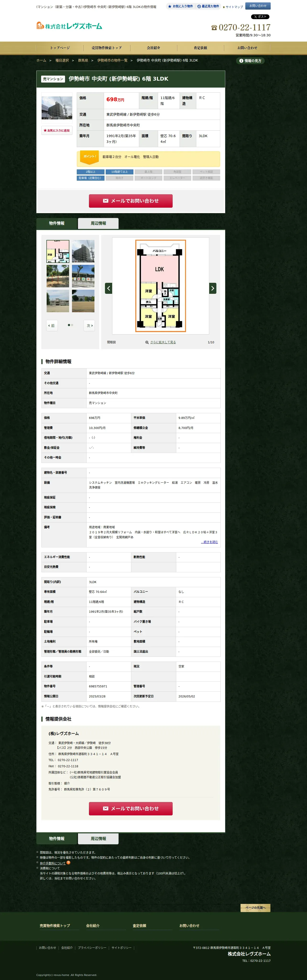The image size is (307, 980).
Task: Open サイトポリシー in the footer
Action: 122,948
